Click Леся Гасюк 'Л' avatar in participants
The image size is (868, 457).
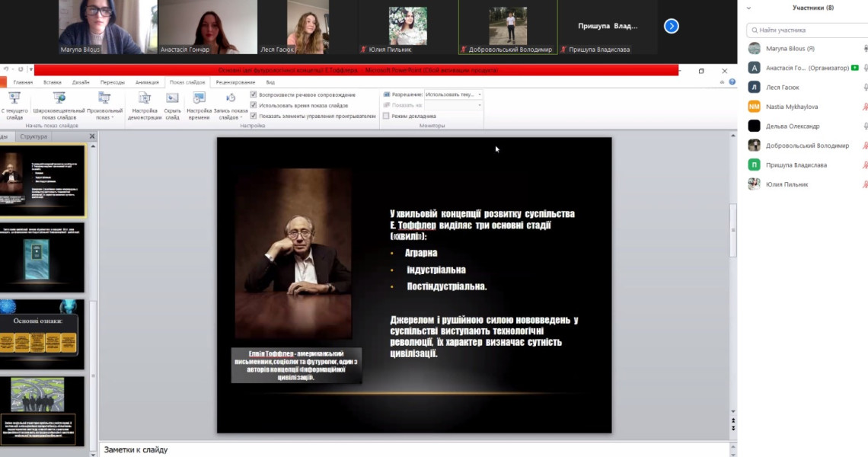[x=754, y=87]
